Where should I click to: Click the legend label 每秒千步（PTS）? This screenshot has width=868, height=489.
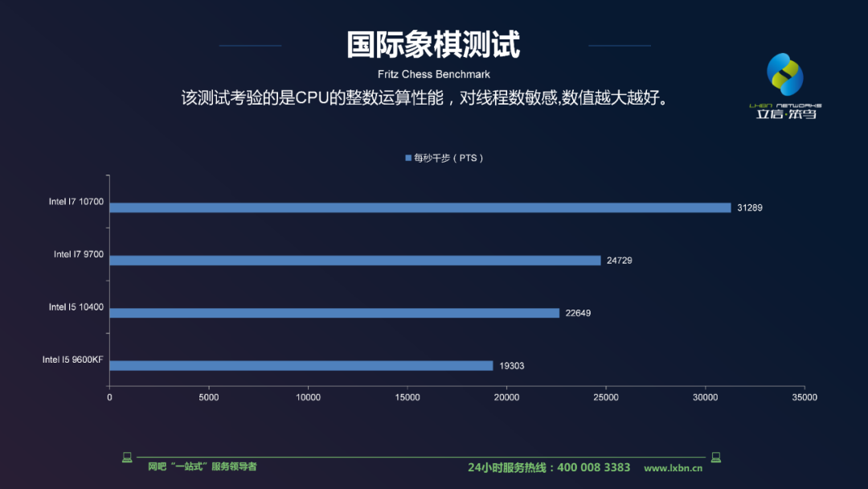(448, 158)
